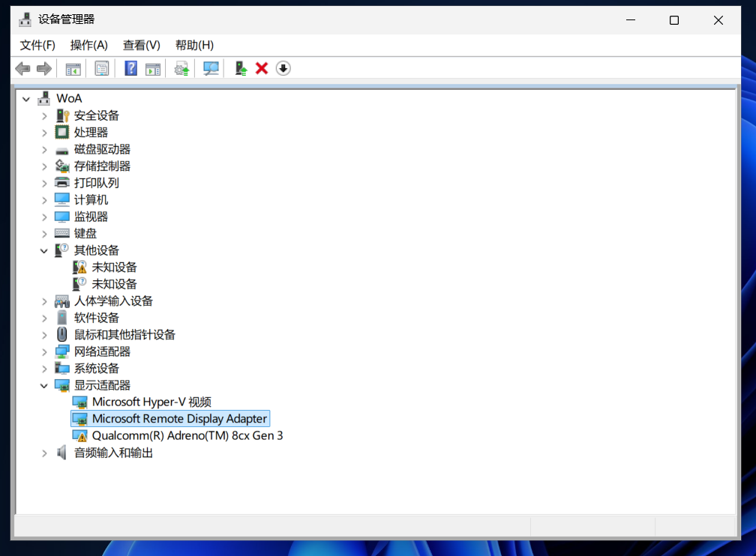Image resolution: width=756 pixels, height=556 pixels.
Task: Scan for hardware changes monitor icon
Action: pyautogui.click(x=211, y=68)
